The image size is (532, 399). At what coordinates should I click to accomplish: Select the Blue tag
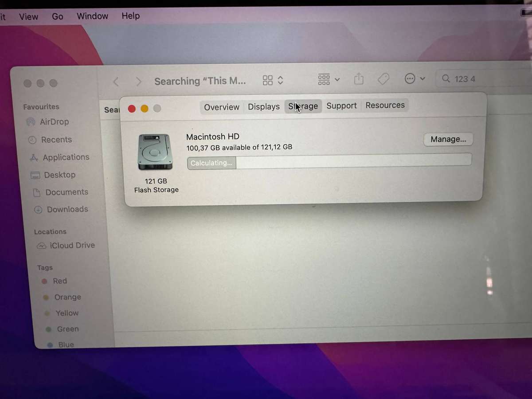(66, 344)
